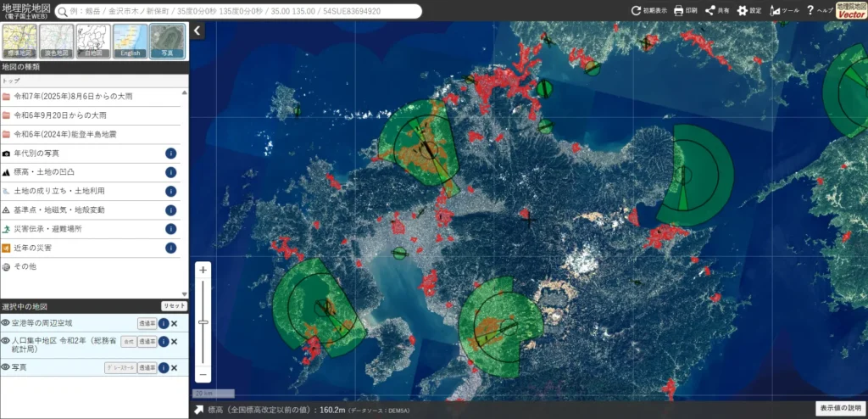Collapse the left sidebar panel arrow
This screenshot has width=868, height=419.
198,31
